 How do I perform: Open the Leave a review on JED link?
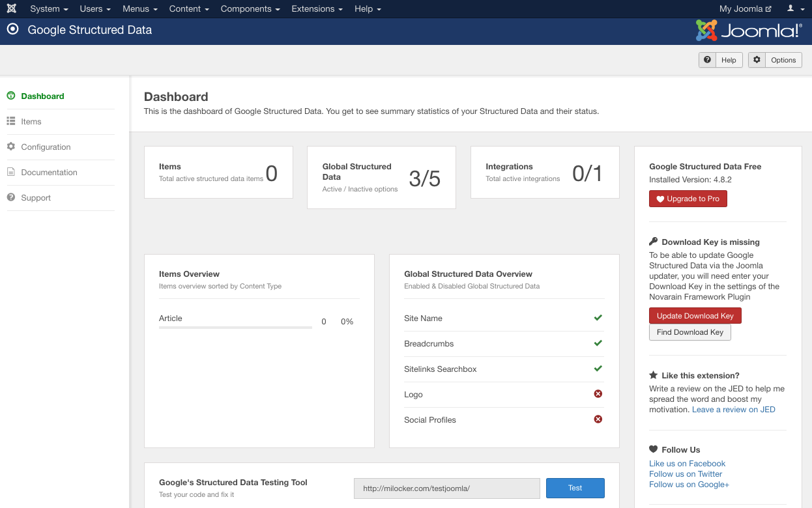[734, 410]
